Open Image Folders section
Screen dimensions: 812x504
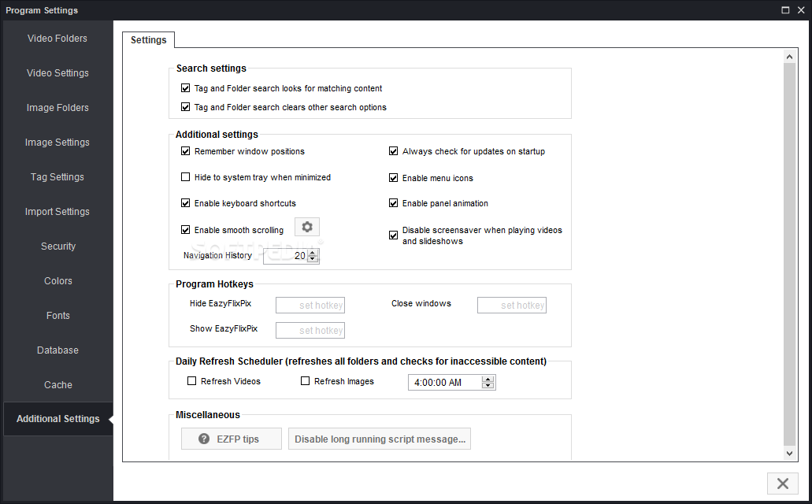[57, 108]
